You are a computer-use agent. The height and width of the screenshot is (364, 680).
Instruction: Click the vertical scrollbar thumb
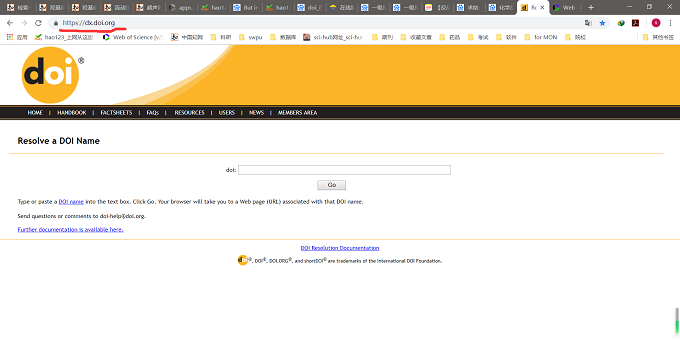pos(677,321)
